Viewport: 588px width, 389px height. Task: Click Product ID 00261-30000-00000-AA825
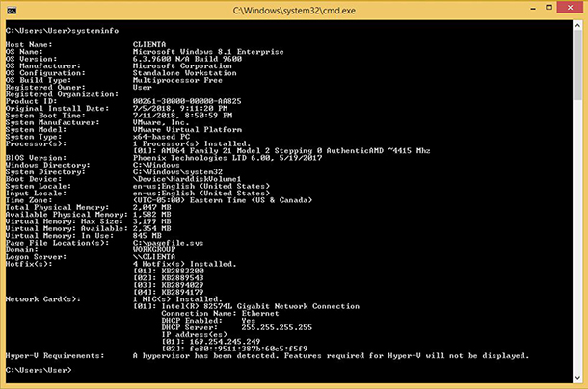pos(187,101)
